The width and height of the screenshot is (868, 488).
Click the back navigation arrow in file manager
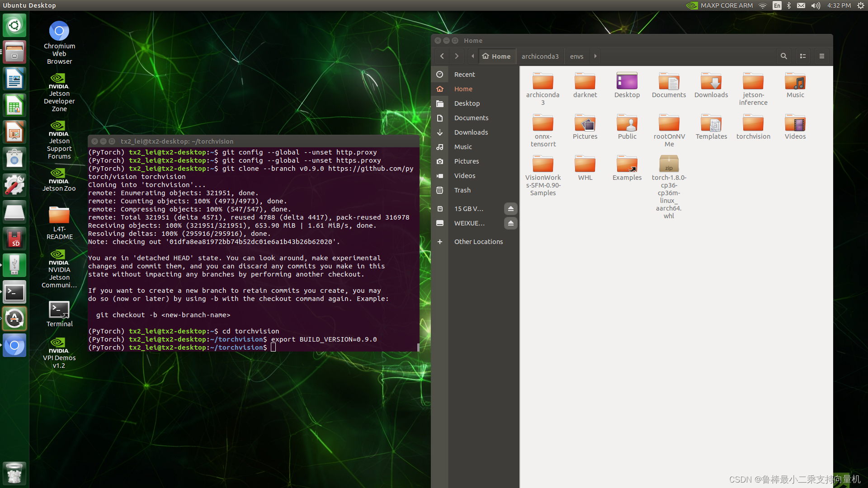(441, 56)
